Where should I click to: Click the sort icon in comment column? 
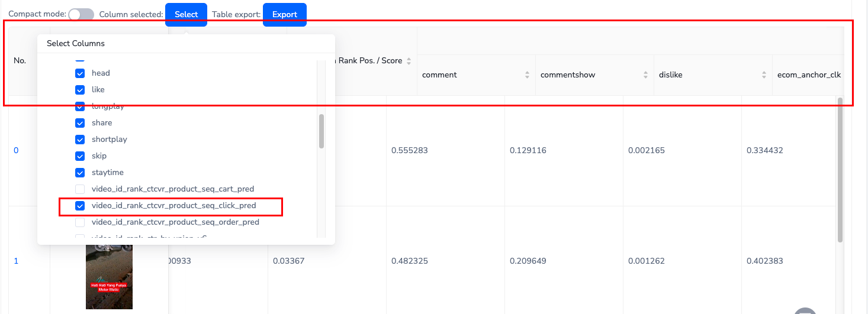coord(527,75)
